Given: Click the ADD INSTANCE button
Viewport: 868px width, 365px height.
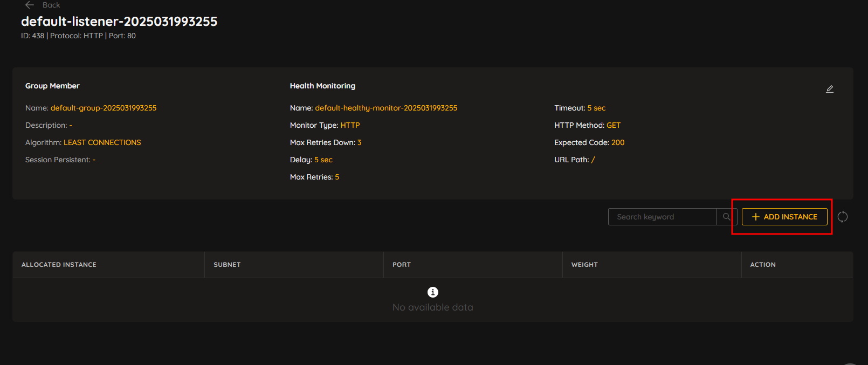Looking at the screenshot, I should (784, 217).
